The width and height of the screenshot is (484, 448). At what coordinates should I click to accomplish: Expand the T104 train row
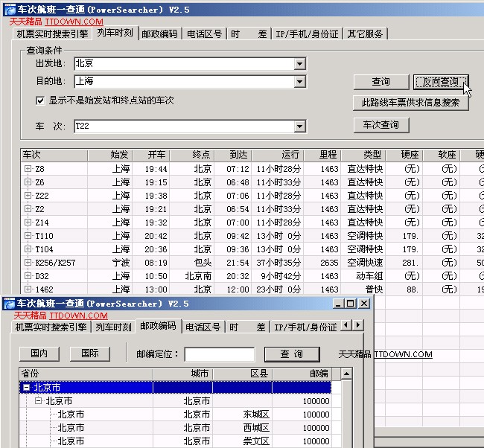coord(28,249)
